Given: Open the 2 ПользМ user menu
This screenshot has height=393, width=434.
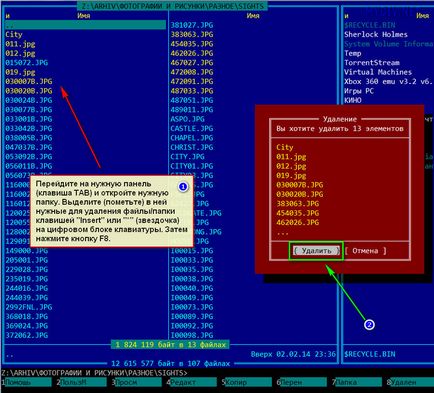Looking at the screenshot, I should [83, 382].
